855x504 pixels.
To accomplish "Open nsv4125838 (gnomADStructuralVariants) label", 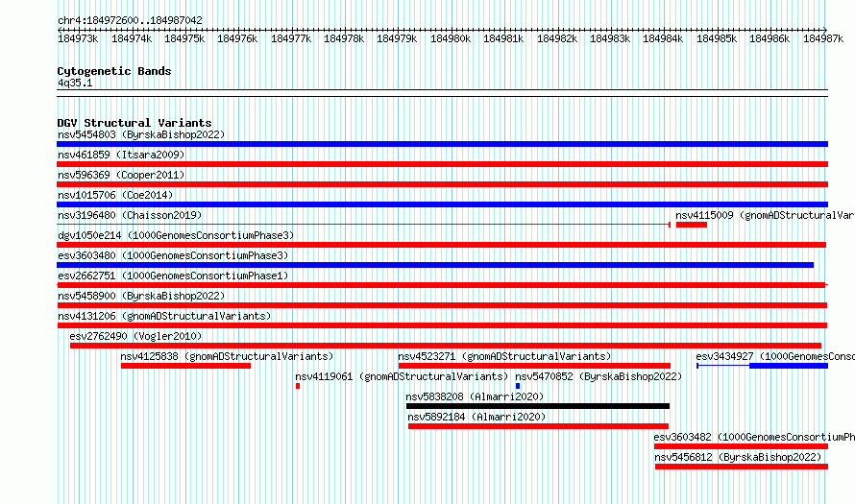I will 227,356.
